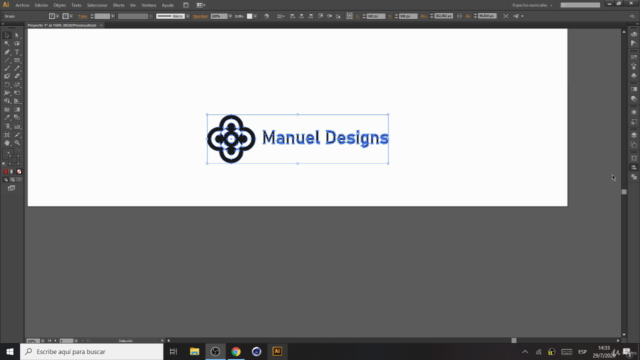The width and height of the screenshot is (640, 360).
Task: Click the Recolor Artwork color wheel icon
Action: (267, 16)
